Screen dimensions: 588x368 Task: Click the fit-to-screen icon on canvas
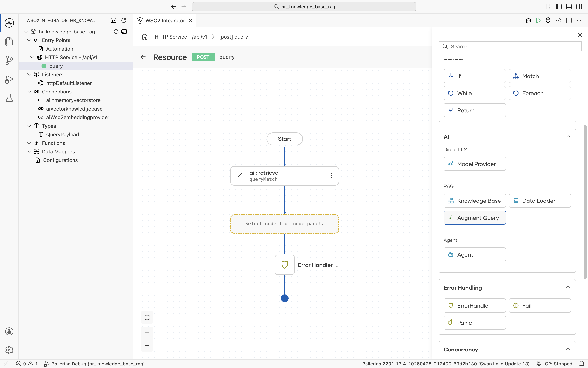click(147, 317)
